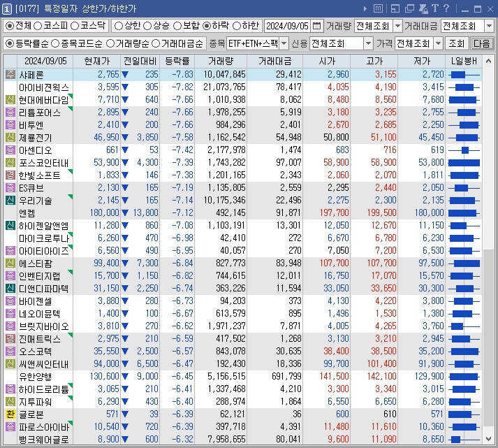Click the play arrow icon in title bar
Screen dimensions: 498x448
[365, 8]
